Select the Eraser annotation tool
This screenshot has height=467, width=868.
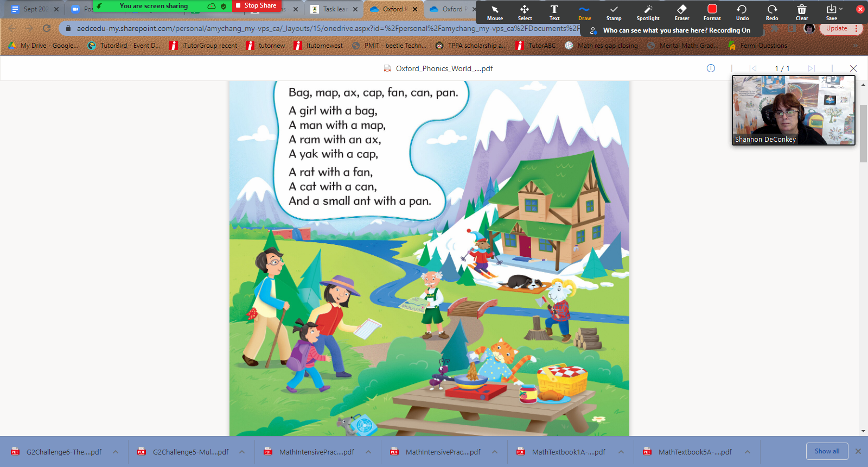(682, 12)
